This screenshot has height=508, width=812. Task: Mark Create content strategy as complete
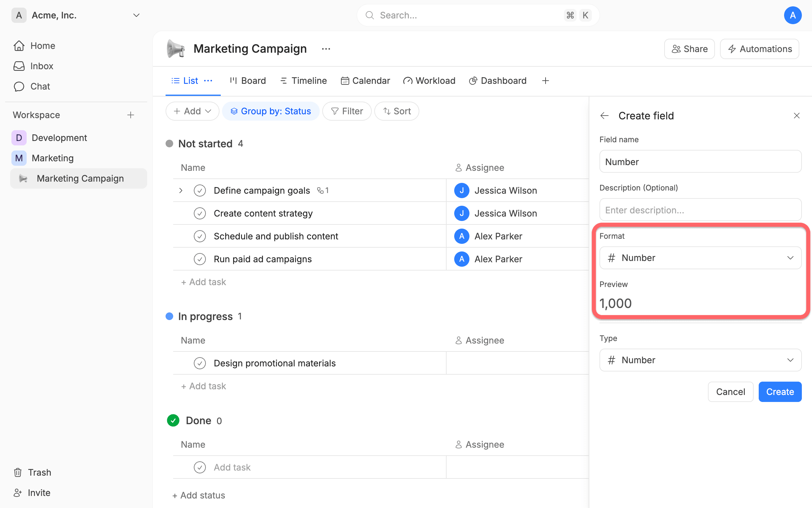(x=200, y=213)
